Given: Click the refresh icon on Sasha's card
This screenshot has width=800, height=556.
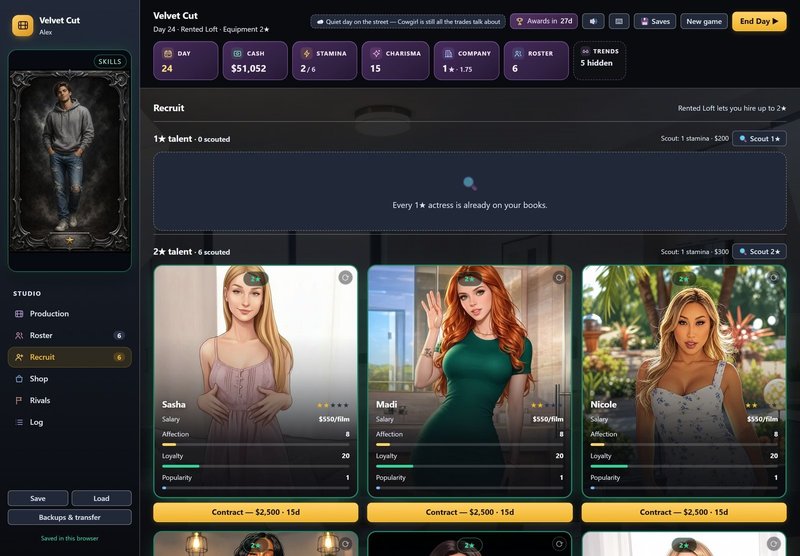Looking at the screenshot, I should (x=345, y=277).
